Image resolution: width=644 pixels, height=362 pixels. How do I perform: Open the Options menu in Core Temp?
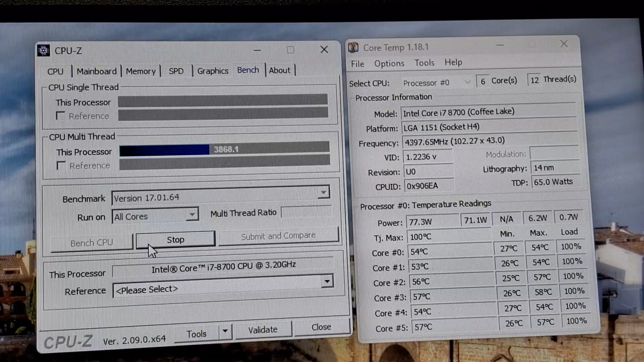(x=389, y=63)
